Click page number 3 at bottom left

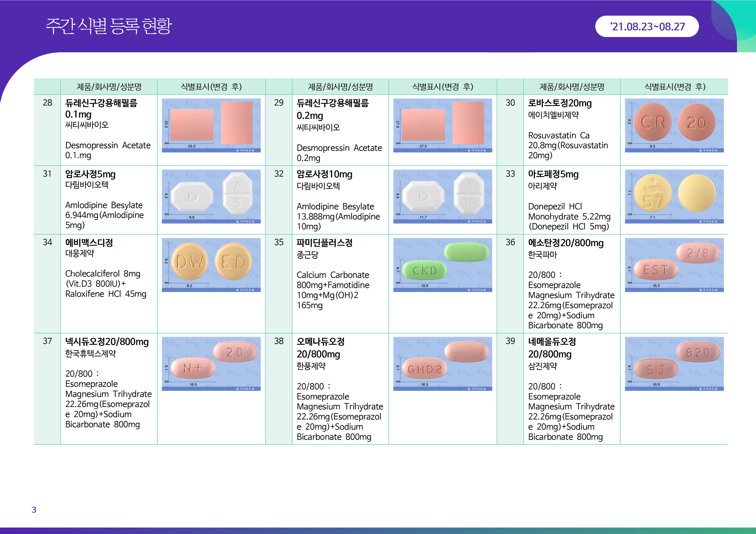(34, 510)
